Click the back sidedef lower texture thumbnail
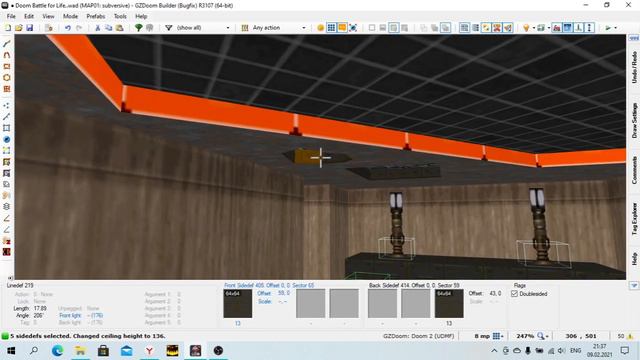 [x=449, y=304]
